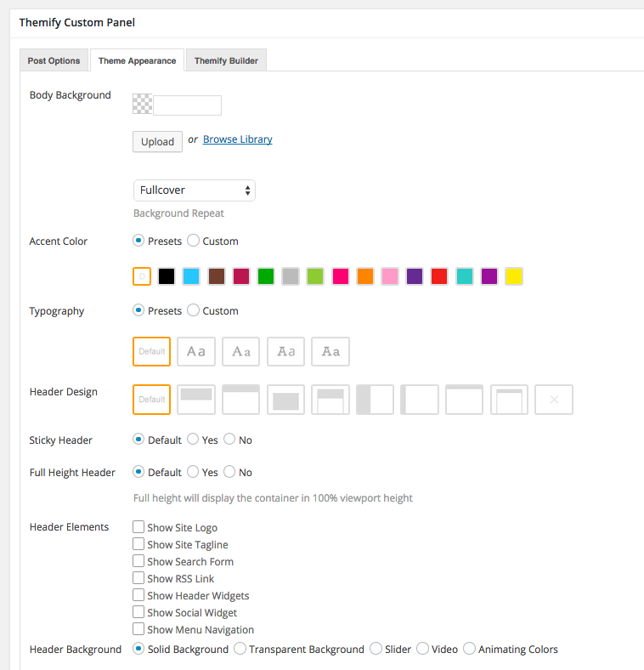Viewport: 644px width, 670px height.
Task: Check Show Site Tagline
Action: (138, 543)
